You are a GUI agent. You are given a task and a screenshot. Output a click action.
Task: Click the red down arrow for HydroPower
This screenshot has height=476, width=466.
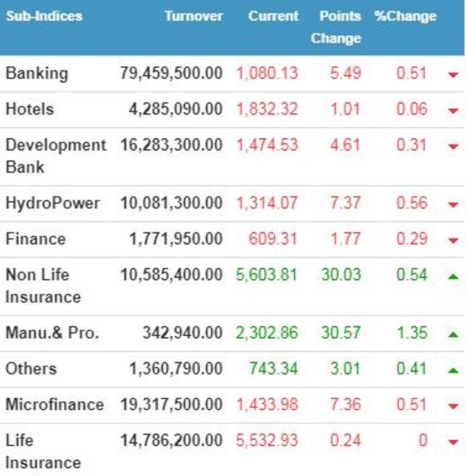(x=453, y=204)
